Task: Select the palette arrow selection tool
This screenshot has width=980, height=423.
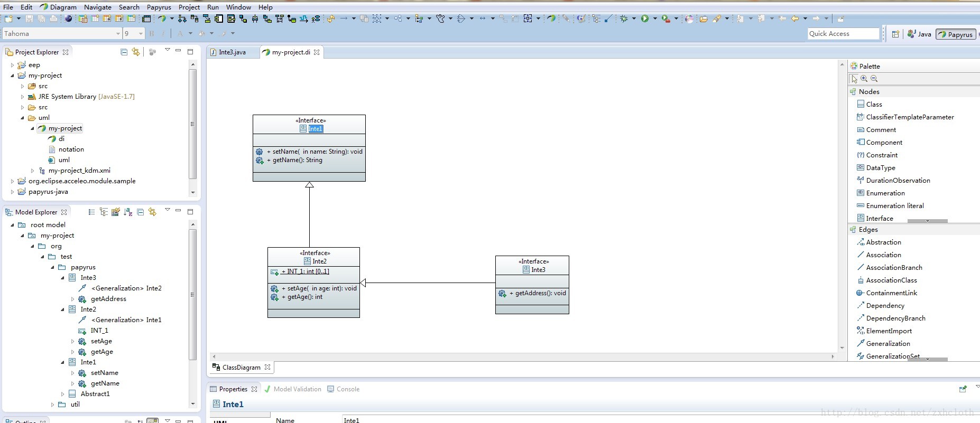Action: tap(854, 79)
